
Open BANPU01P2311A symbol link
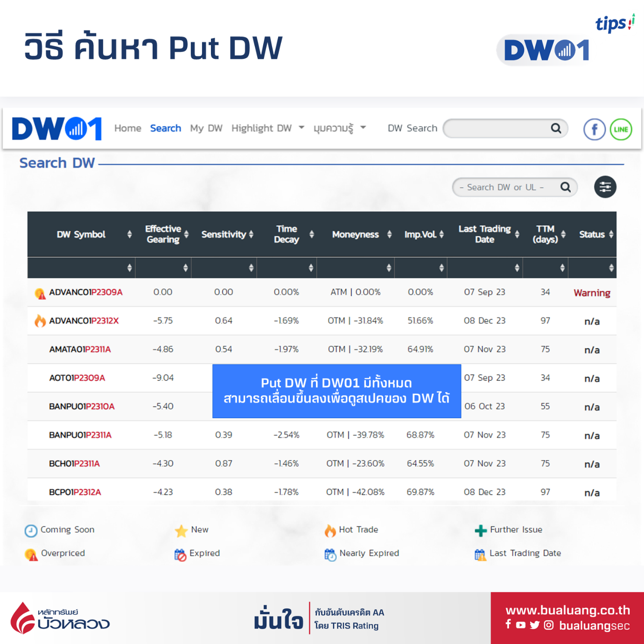click(x=80, y=434)
